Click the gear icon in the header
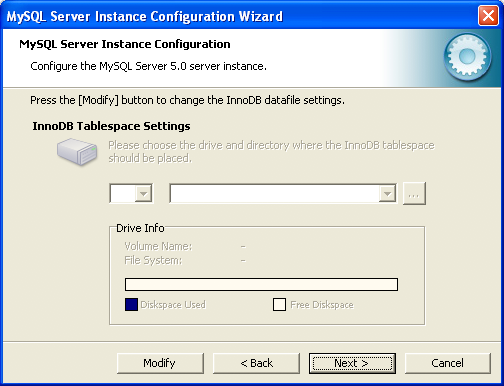504x386 pixels. (467, 57)
